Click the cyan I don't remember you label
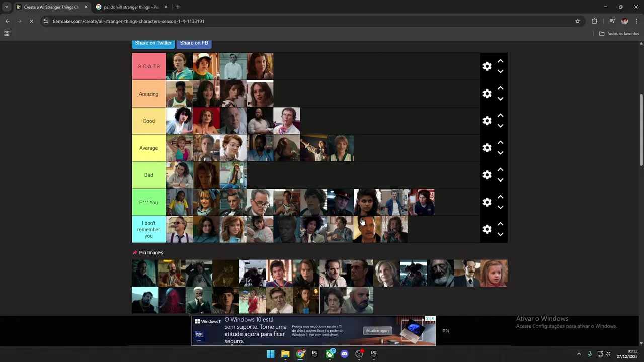This screenshot has width=644, height=362. [148, 229]
